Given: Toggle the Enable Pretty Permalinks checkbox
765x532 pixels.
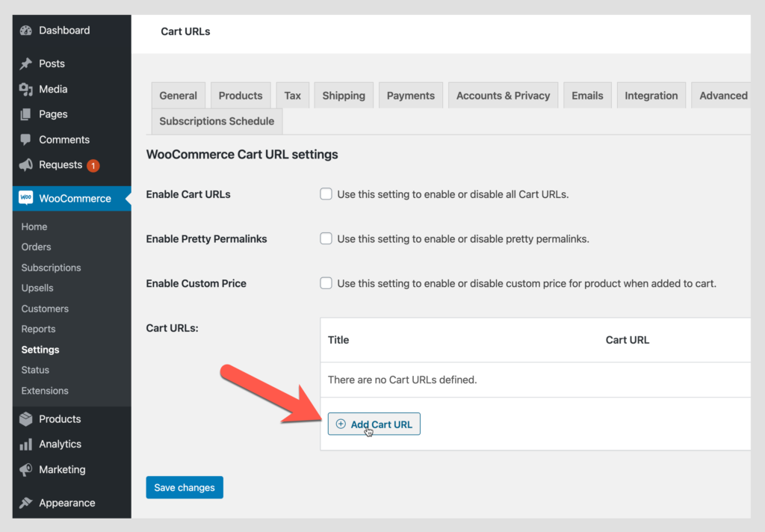Looking at the screenshot, I should (x=326, y=238).
